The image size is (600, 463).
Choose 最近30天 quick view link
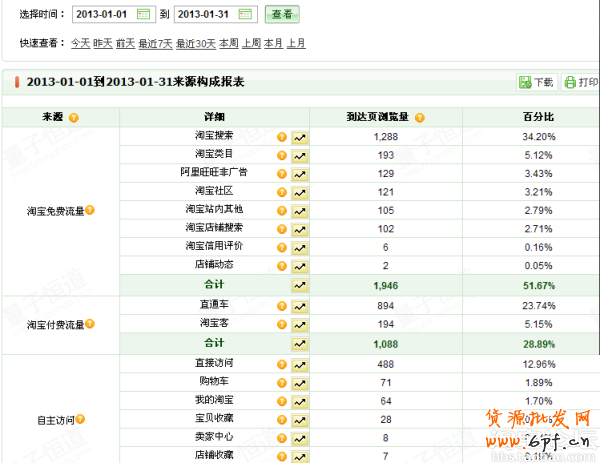195,43
